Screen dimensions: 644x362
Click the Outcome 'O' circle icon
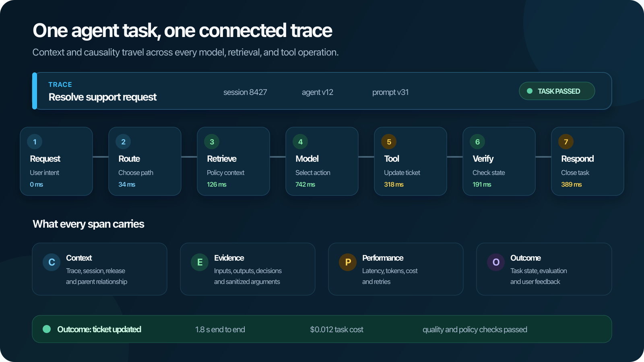click(496, 262)
